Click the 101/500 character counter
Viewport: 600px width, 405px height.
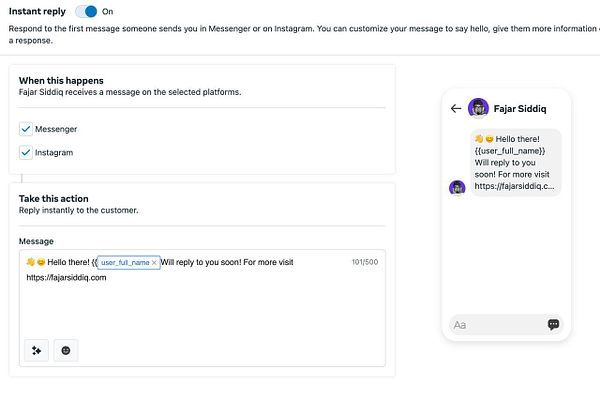click(x=364, y=262)
